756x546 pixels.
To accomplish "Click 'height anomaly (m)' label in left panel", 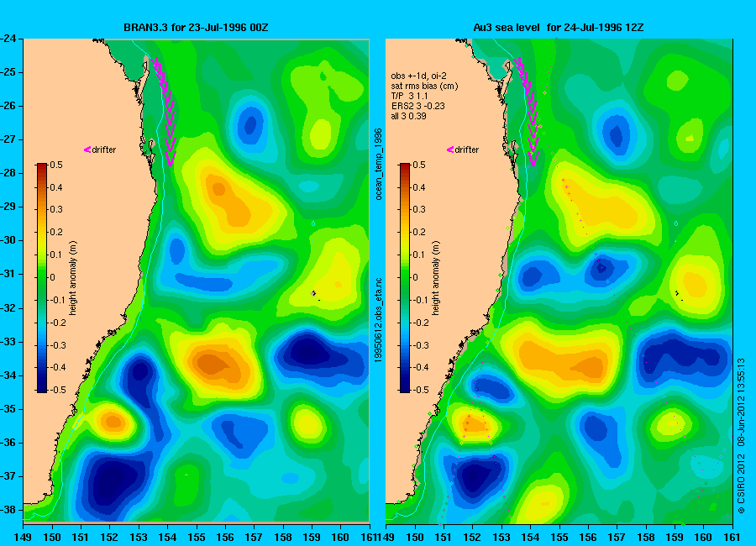I will [73, 278].
